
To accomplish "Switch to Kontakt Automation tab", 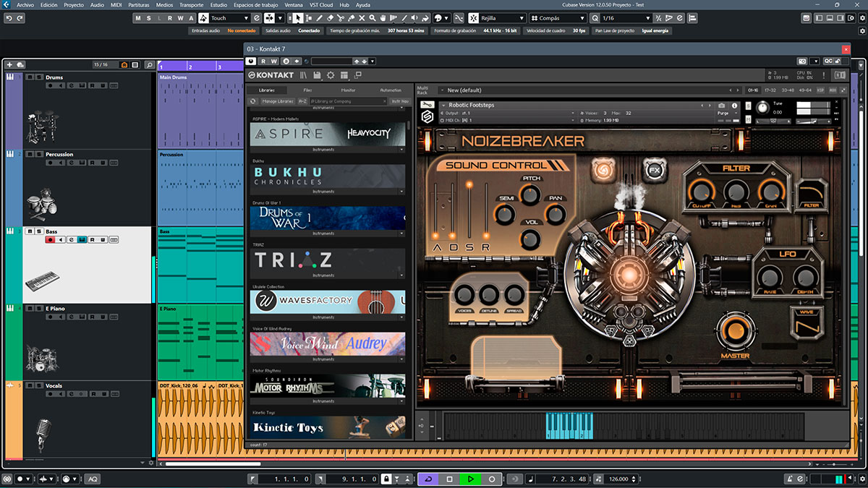I will 391,90.
